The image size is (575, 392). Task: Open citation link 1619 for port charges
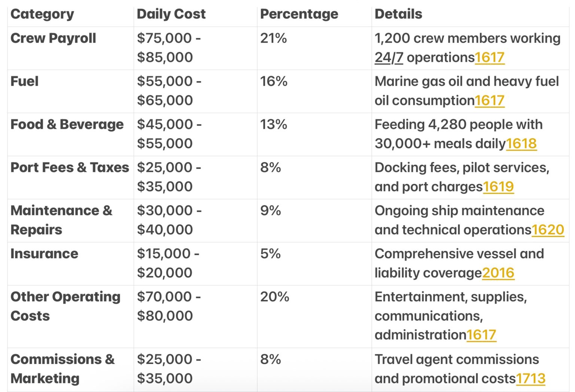tap(498, 187)
